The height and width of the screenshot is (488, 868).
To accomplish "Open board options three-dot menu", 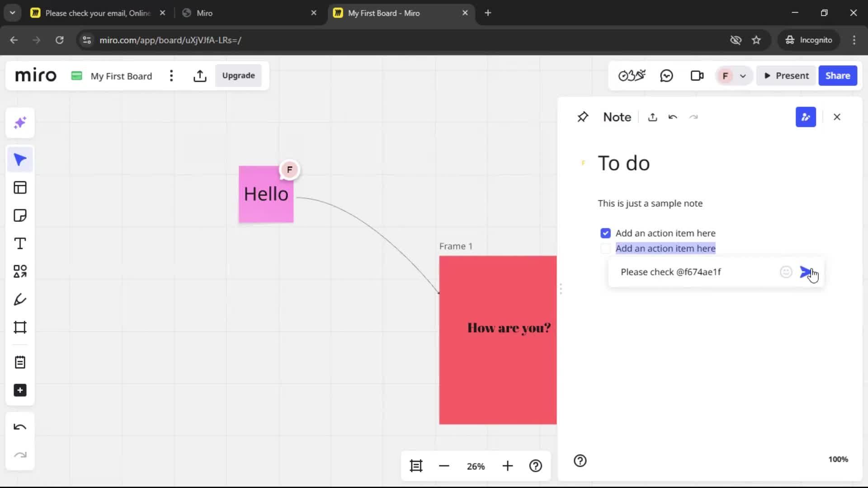I will pyautogui.click(x=171, y=76).
